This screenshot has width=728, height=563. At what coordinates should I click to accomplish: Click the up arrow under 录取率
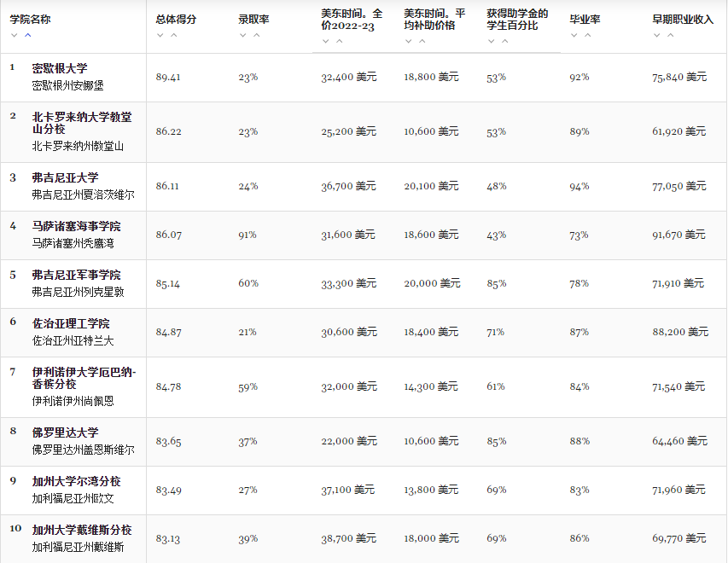[257, 35]
